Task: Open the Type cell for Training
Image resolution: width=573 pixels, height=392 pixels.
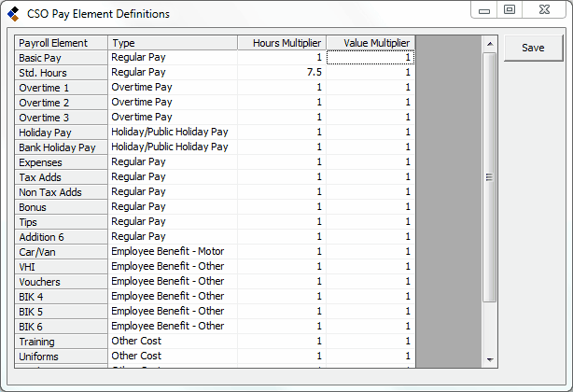Action: (166, 342)
